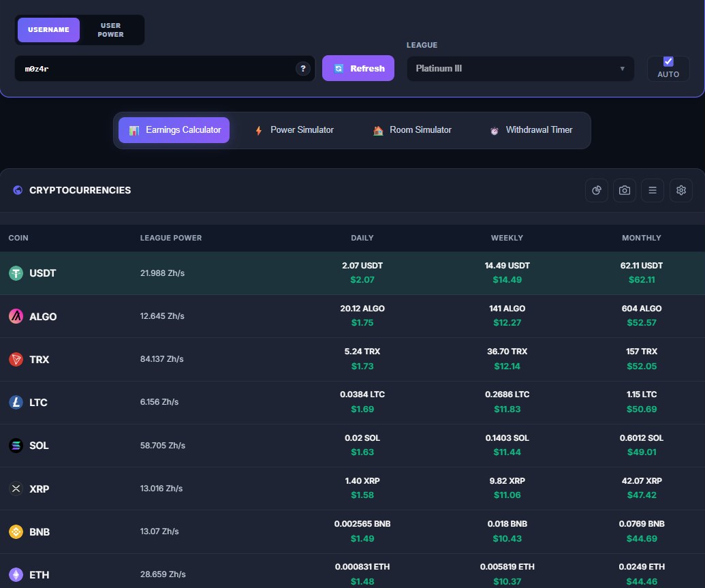Open the settings gear icon
Image resolution: width=705 pixels, height=588 pixels.
680,190
